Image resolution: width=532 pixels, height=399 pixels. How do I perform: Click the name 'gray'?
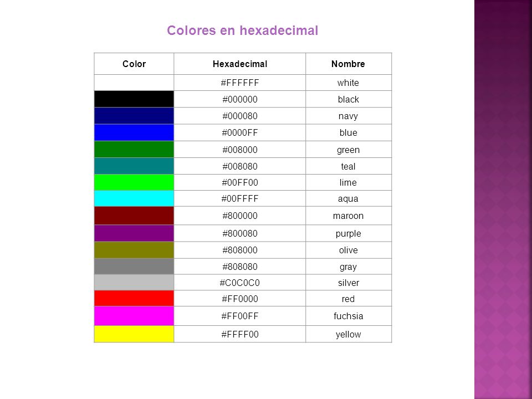[348, 267]
